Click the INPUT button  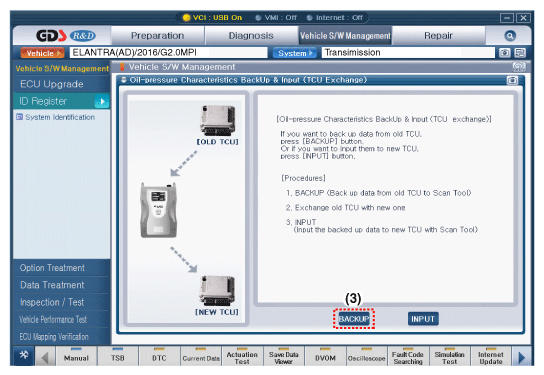[423, 318]
